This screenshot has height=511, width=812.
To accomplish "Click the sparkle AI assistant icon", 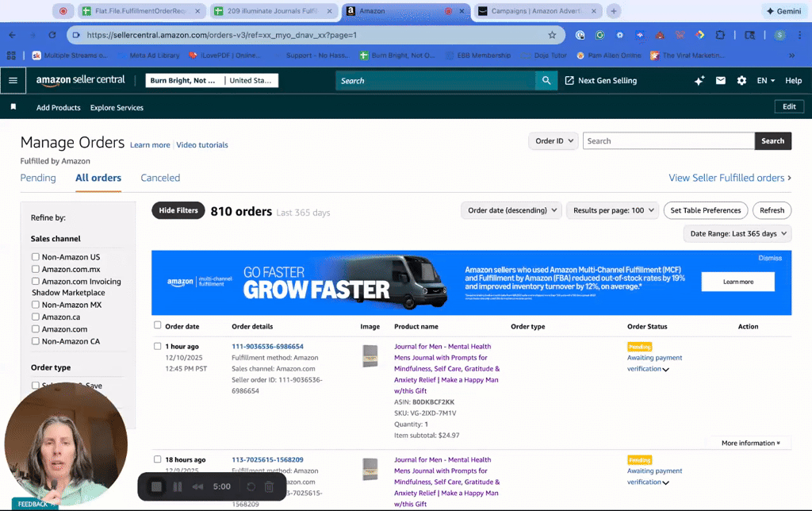I will click(x=699, y=80).
